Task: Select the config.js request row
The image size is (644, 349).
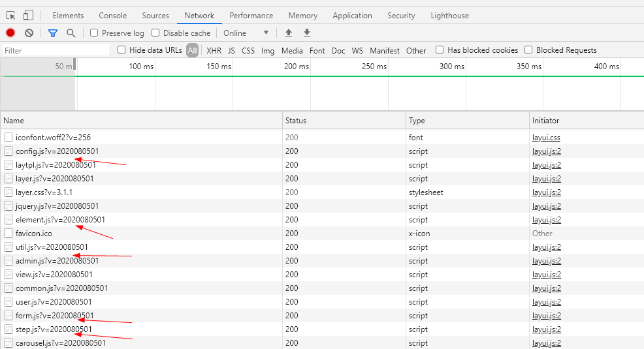Action: coord(57,151)
